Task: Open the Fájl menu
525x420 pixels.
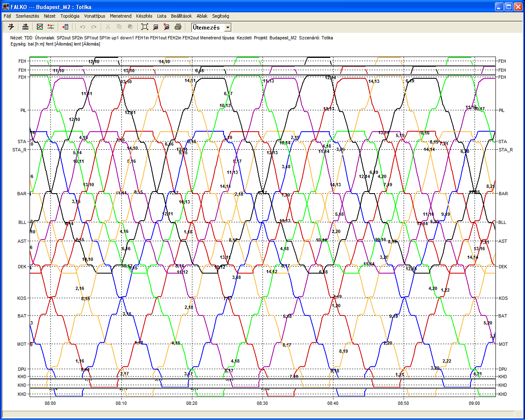Action: 7,16
